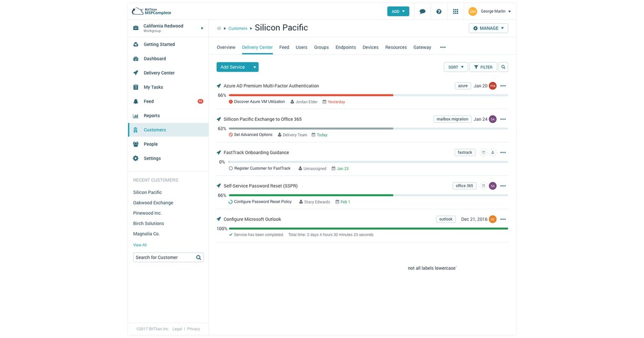
Task: Click the search magnifier near the Filter button
Action: click(x=503, y=66)
